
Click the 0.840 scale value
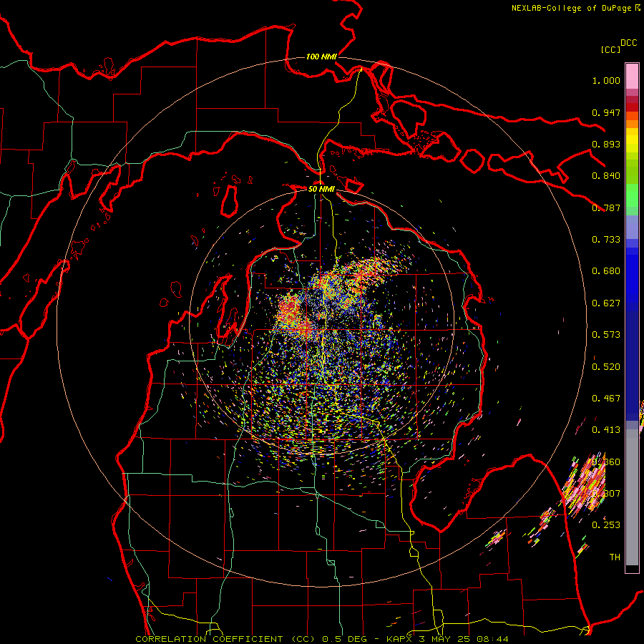click(606, 176)
